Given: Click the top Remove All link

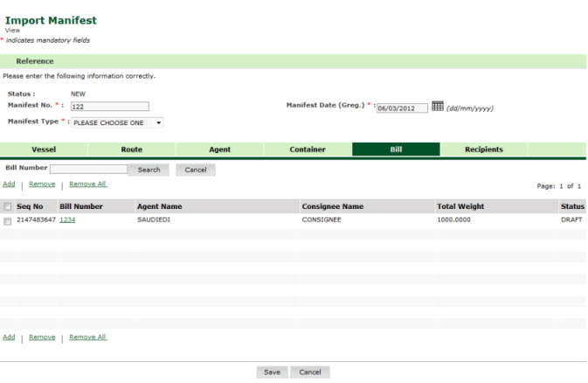Looking at the screenshot, I should 87,185.
